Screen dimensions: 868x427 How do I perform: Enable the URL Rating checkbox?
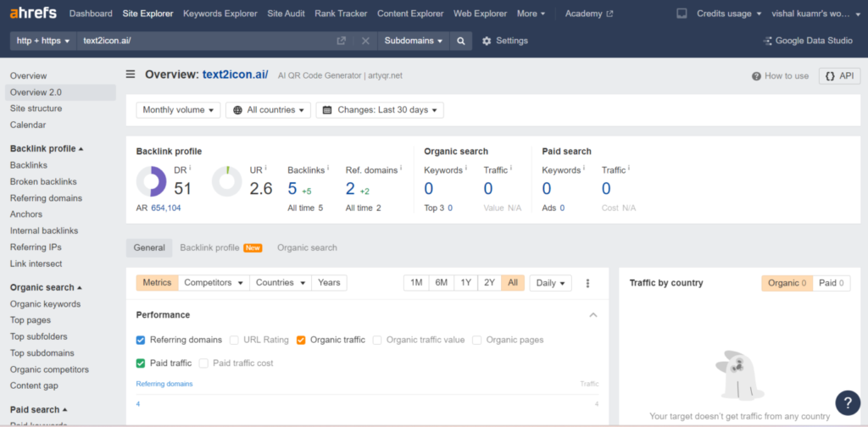[234, 341]
